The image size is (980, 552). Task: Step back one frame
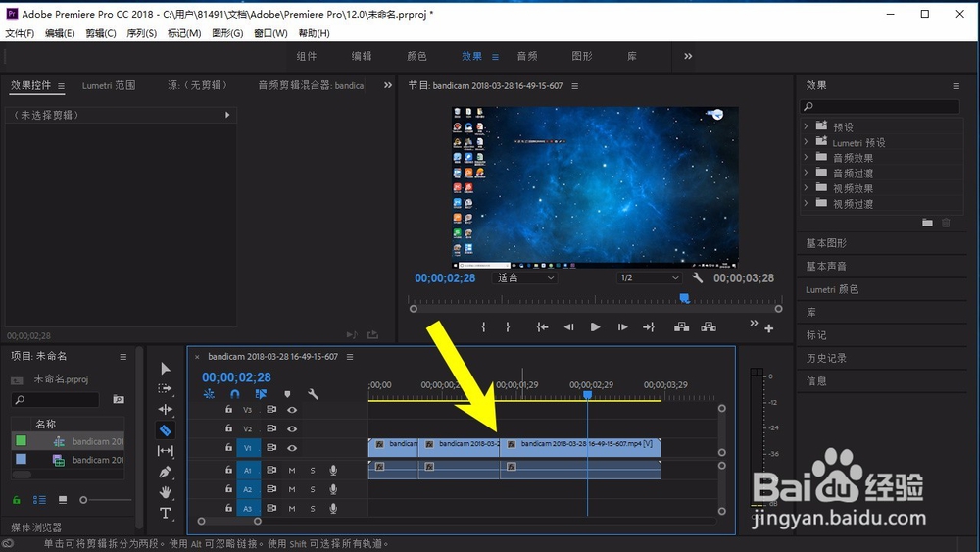[568, 326]
